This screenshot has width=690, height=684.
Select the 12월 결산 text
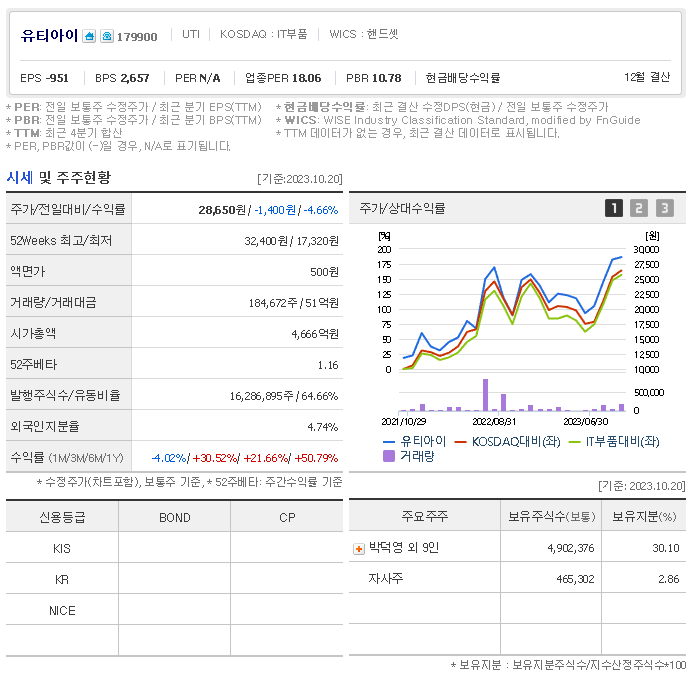click(x=647, y=77)
